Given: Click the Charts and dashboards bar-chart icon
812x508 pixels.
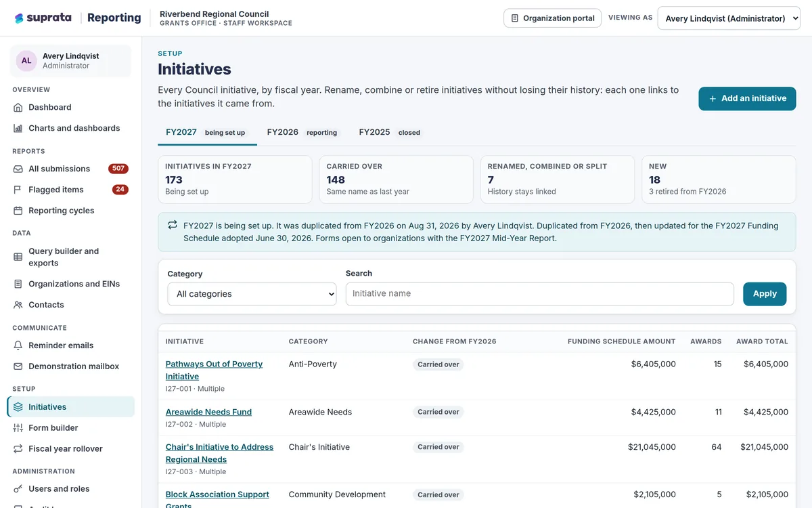Looking at the screenshot, I should [18, 128].
